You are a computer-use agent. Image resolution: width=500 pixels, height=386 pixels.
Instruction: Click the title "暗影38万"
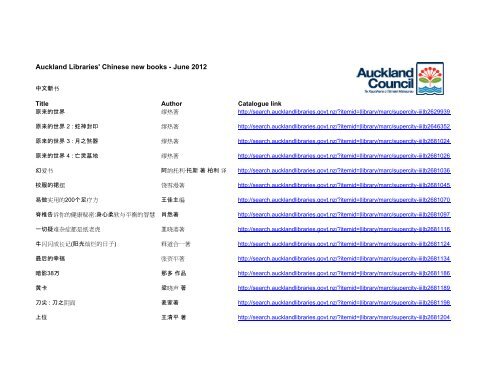(x=48, y=273)
